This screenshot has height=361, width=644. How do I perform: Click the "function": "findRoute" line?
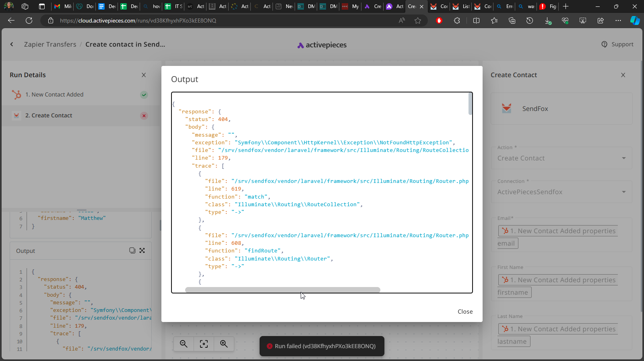click(x=244, y=251)
